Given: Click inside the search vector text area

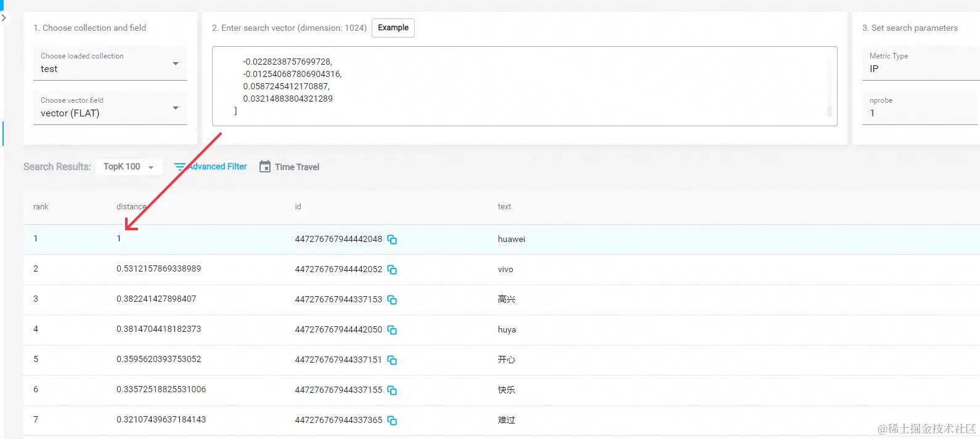Looking at the screenshot, I should pyautogui.click(x=525, y=86).
